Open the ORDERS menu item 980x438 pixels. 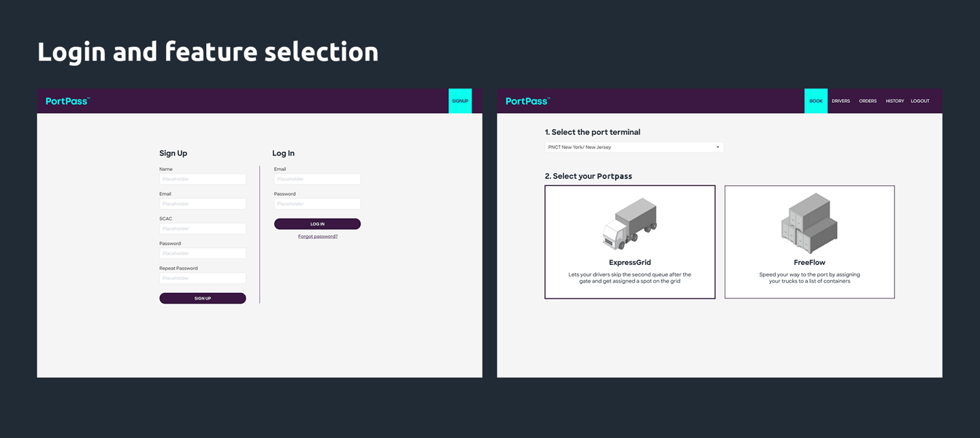(868, 101)
